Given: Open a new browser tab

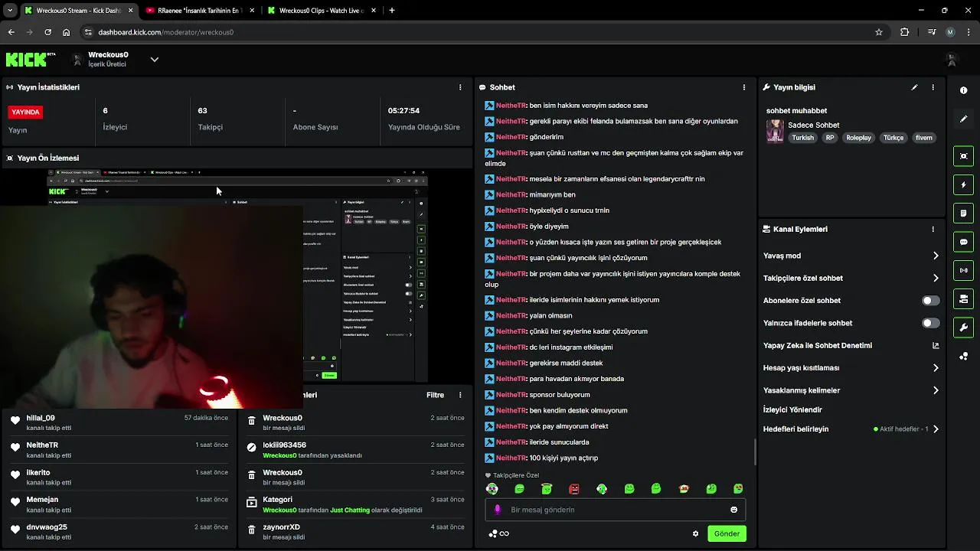Looking at the screenshot, I should 392,11.
